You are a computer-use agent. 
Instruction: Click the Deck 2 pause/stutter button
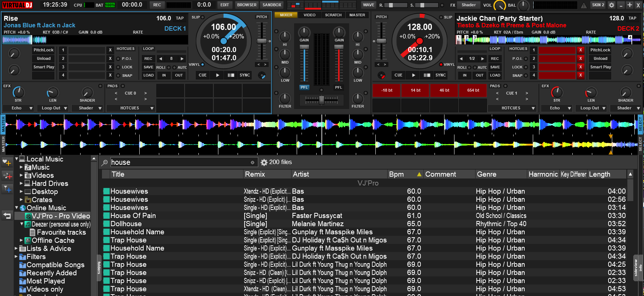click(x=427, y=75)
